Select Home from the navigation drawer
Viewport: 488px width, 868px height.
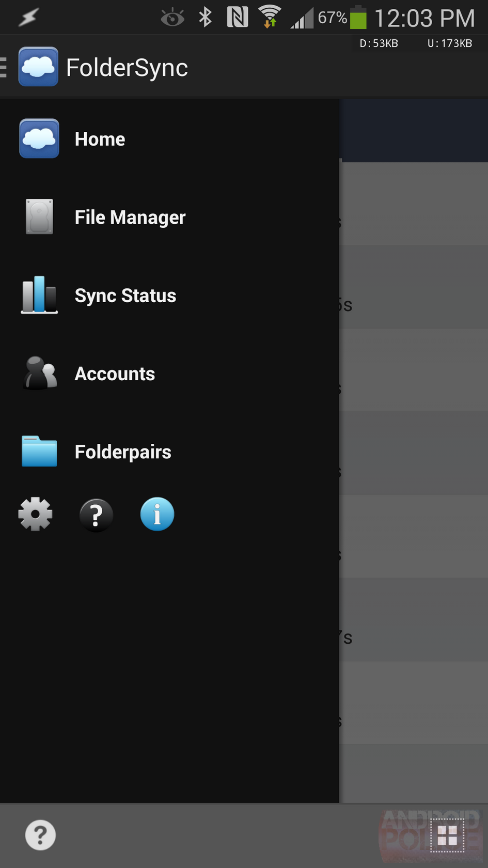coord(100,138)
